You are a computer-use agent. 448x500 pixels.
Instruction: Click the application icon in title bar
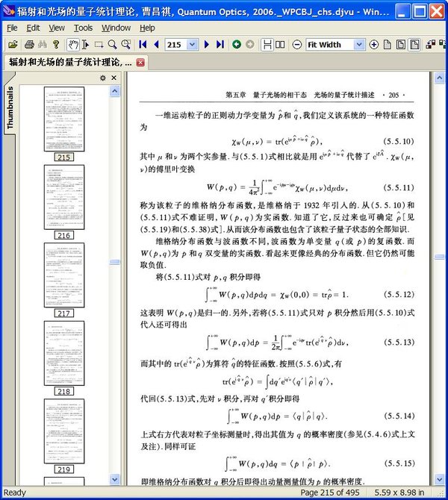click(x=9, y=11)
